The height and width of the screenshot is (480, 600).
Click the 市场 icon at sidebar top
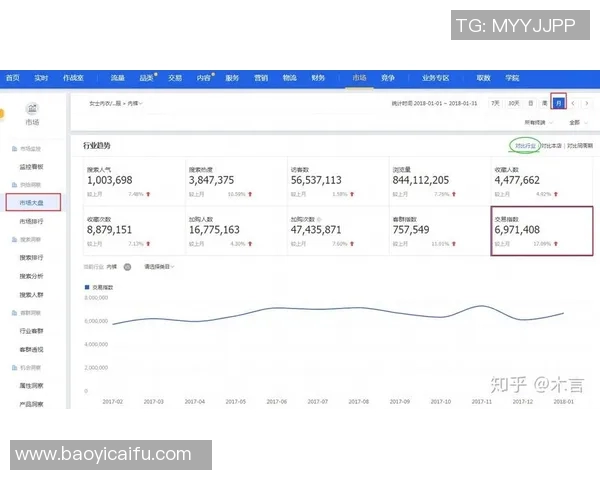(x=32, y=108)
